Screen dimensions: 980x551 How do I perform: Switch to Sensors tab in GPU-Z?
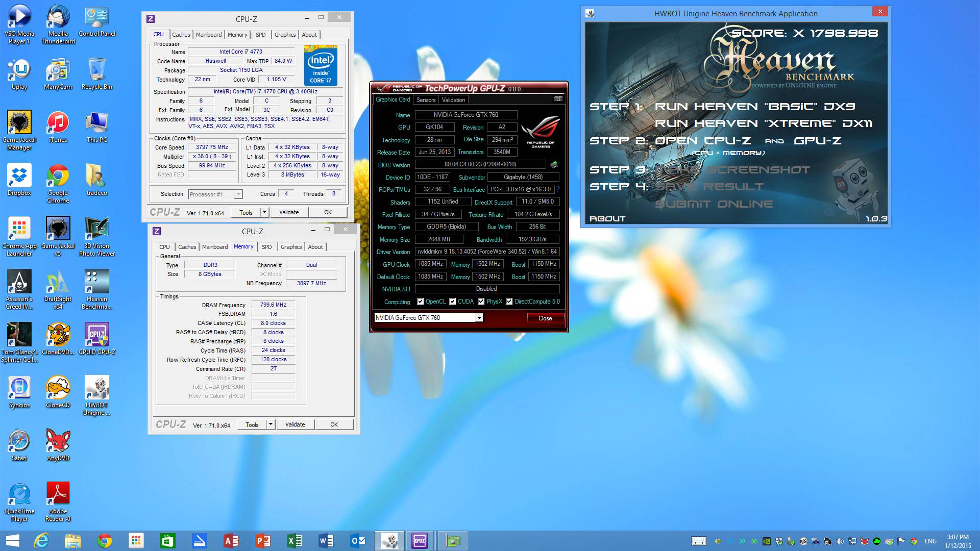426,100
